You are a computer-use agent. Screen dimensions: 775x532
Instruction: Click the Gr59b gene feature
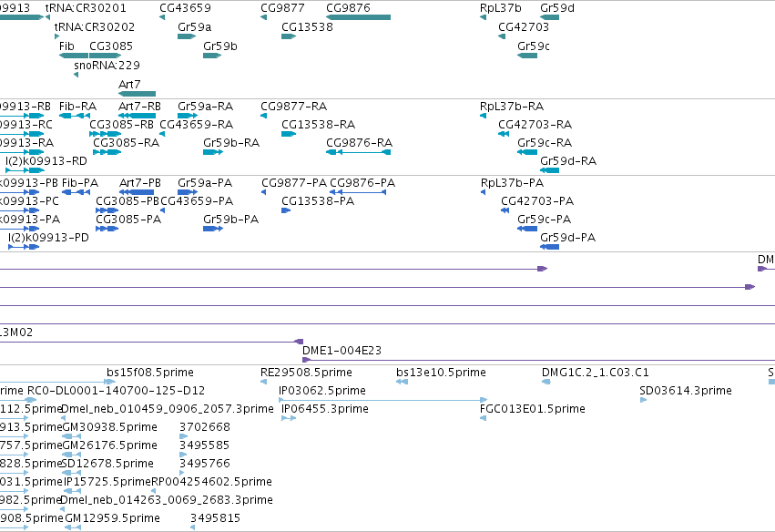click(212, 56)
